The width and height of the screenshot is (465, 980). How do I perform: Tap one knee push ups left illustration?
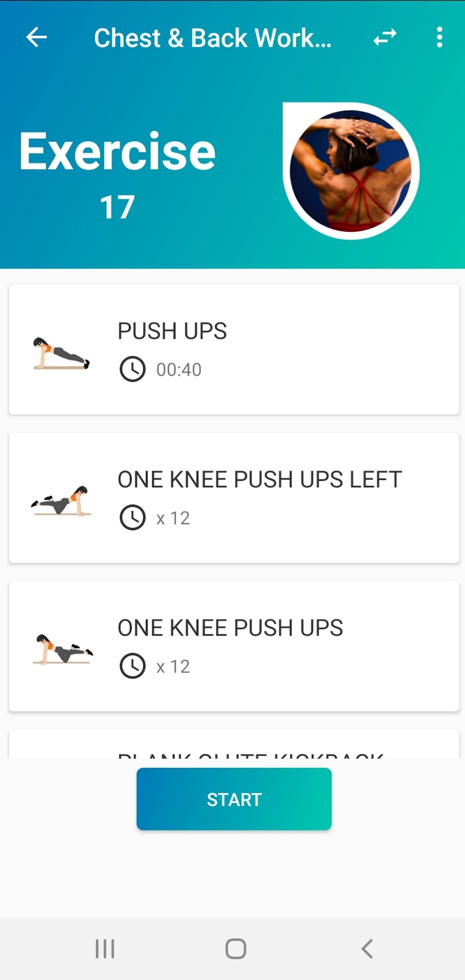point(61,501)
